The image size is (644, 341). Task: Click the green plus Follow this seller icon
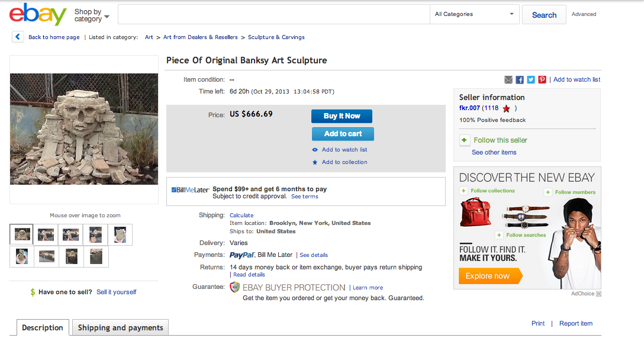click(465, 140)
